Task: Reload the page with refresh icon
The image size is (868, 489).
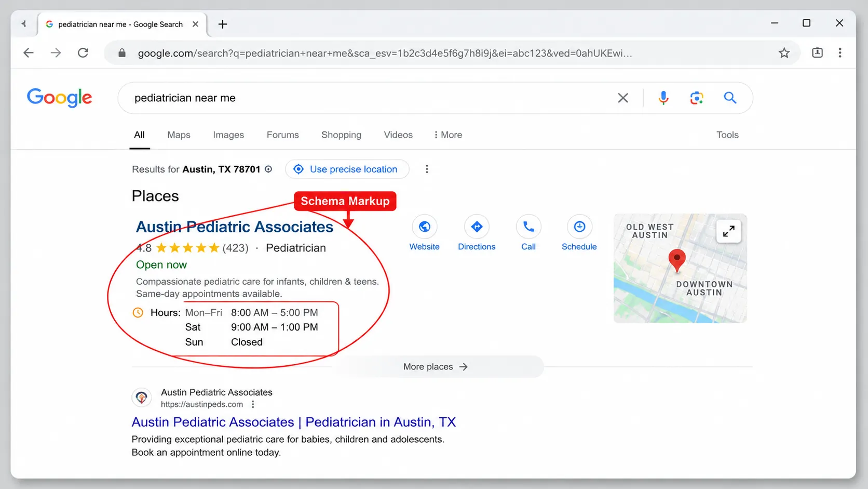Action: (x=83, y=52)
